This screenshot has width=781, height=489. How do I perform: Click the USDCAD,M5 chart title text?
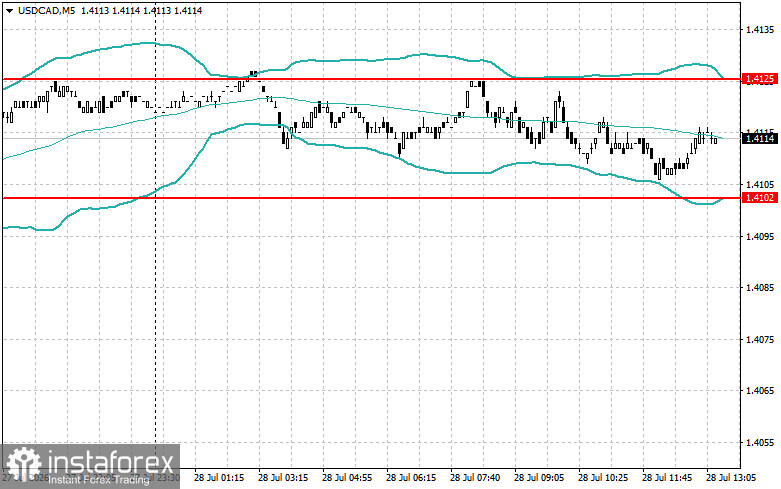[46, 10]
